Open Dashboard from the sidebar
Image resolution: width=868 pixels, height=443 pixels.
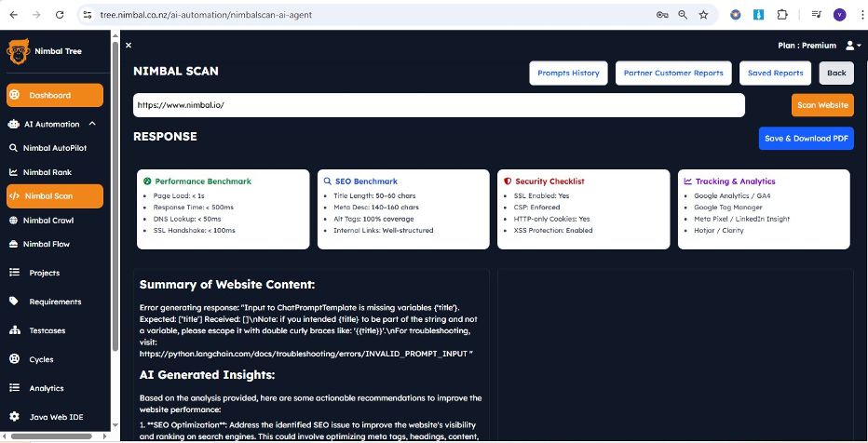coord(54,95)
